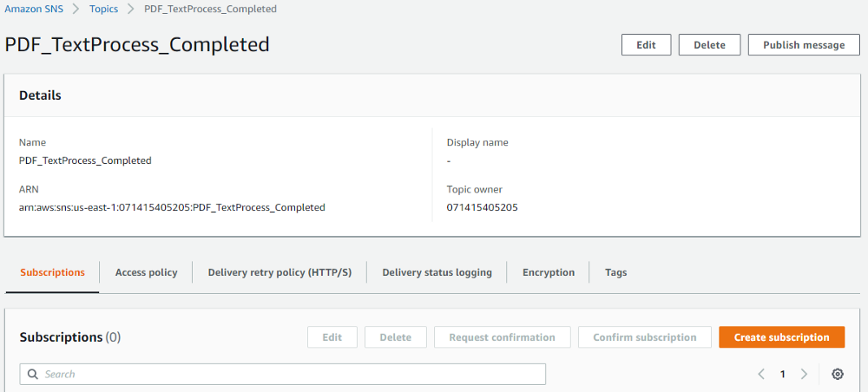Open subscriptions table settings gear icon
This screenshot has height=392, width=868.
pyautogui.click(x=837, y=374)
